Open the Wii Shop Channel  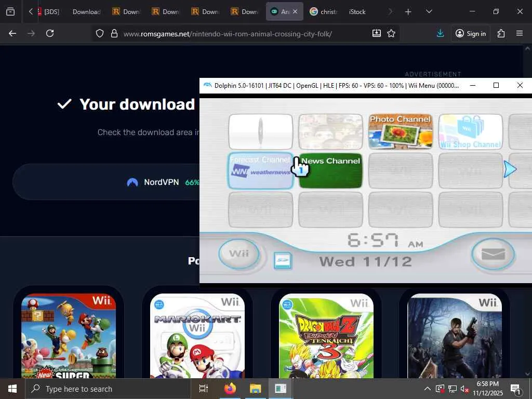tap(470, 131)
